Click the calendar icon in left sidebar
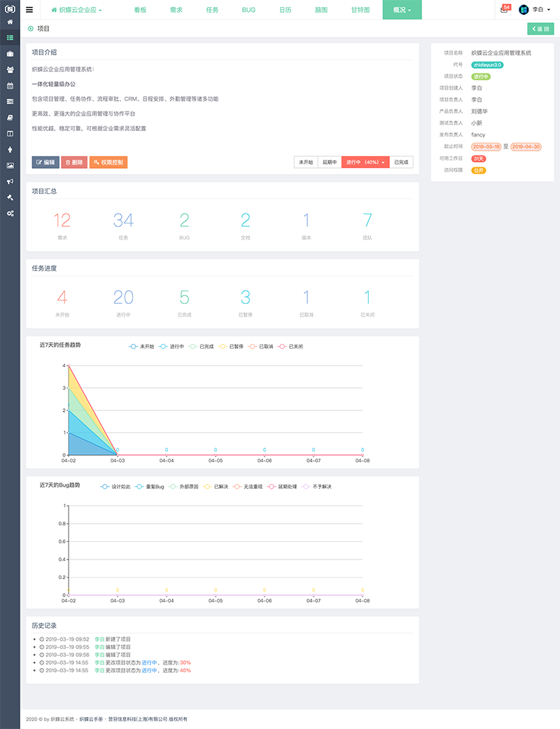The height and width of the screenshot is (729, 560). (10, 85)
